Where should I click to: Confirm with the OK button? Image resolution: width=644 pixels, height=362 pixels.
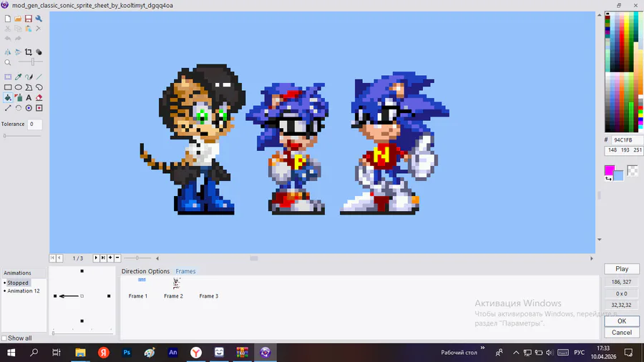point(622,321)
